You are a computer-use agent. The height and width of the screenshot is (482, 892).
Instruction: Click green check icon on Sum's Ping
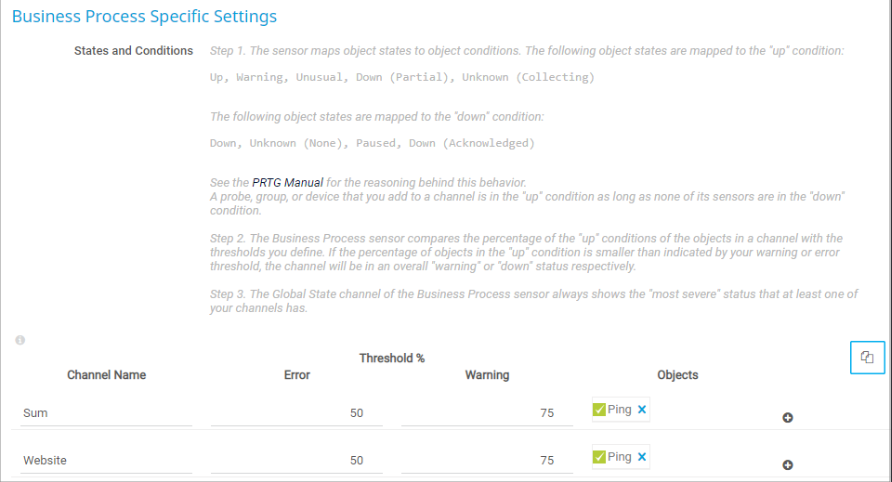pos(599,410)
